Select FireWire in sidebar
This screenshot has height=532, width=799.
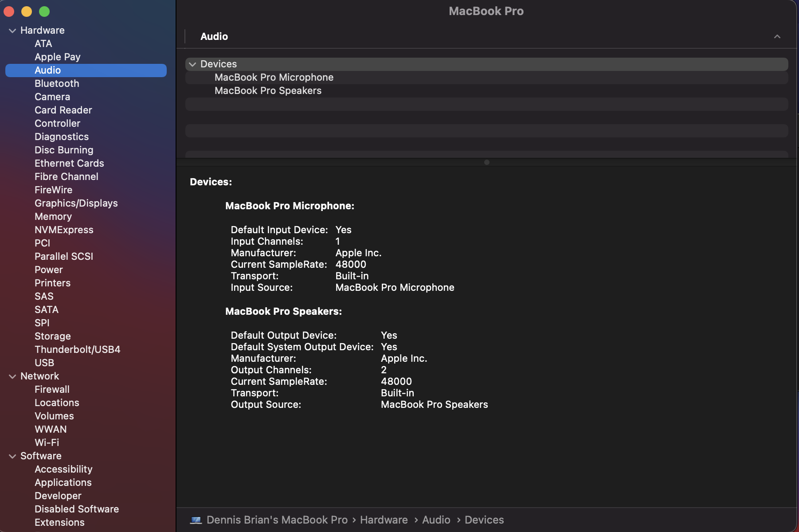[x=54, y=190]
